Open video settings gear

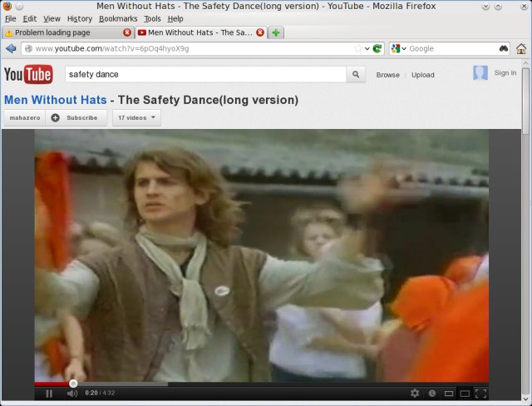tap(415, 393)
